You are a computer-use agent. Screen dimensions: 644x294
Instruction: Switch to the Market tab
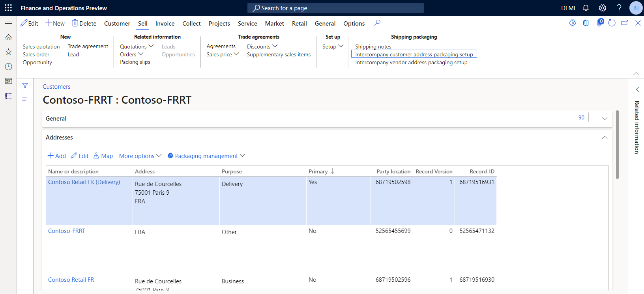pos(274,23)
